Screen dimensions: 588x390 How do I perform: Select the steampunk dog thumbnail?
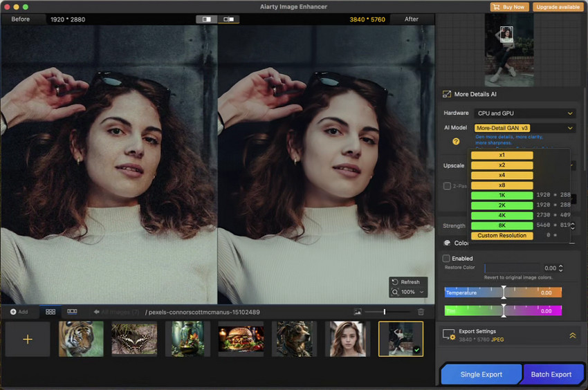(295, 339)
